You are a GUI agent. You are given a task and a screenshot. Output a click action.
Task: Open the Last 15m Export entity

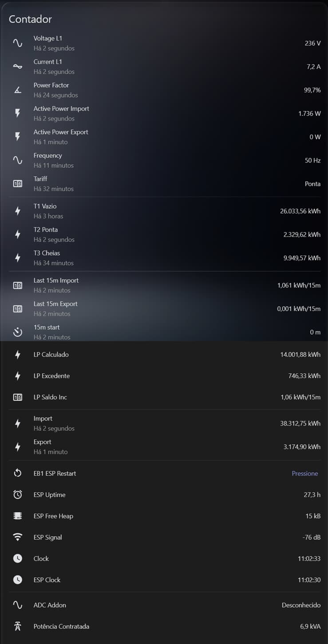click(164, 308)
